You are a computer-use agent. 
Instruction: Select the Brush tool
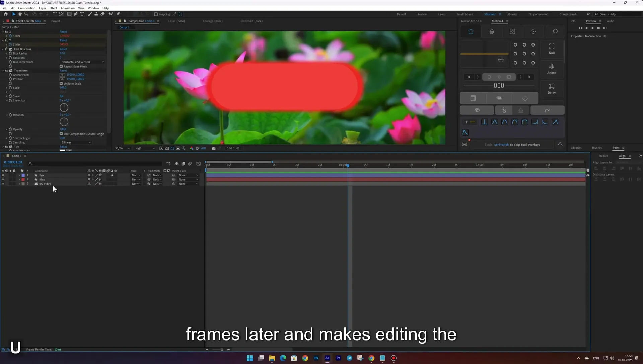90,14
